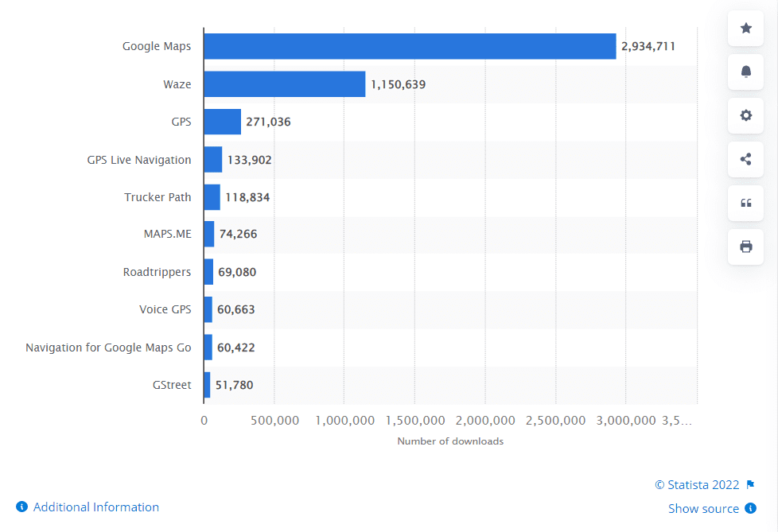Click the info icon before Additional Information
The width and height of the screenshot is (778, 532).
pyautogui.click(x=21, y=507)
